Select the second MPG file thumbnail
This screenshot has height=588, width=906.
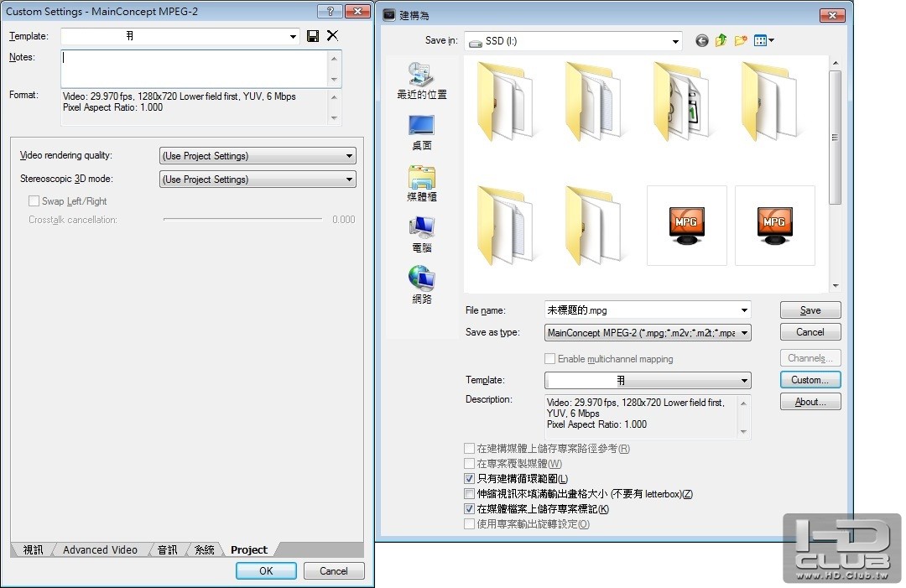(775, 226)
